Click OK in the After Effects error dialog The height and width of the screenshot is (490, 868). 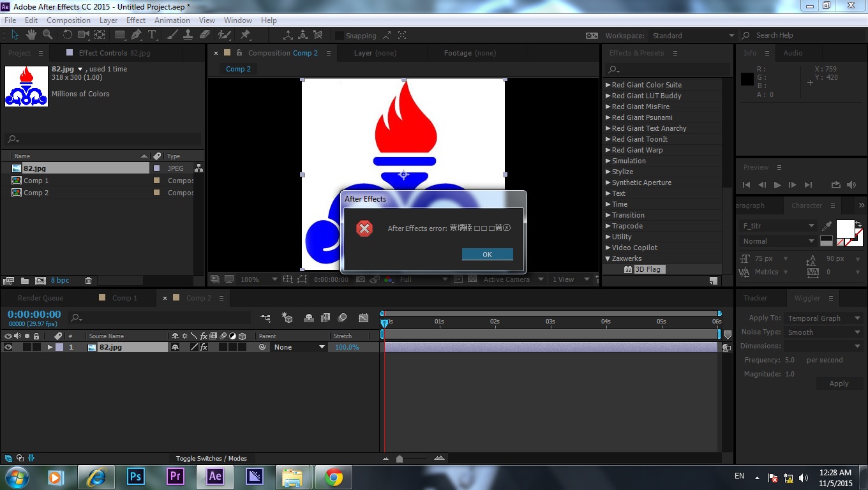(x=487, y=254)
